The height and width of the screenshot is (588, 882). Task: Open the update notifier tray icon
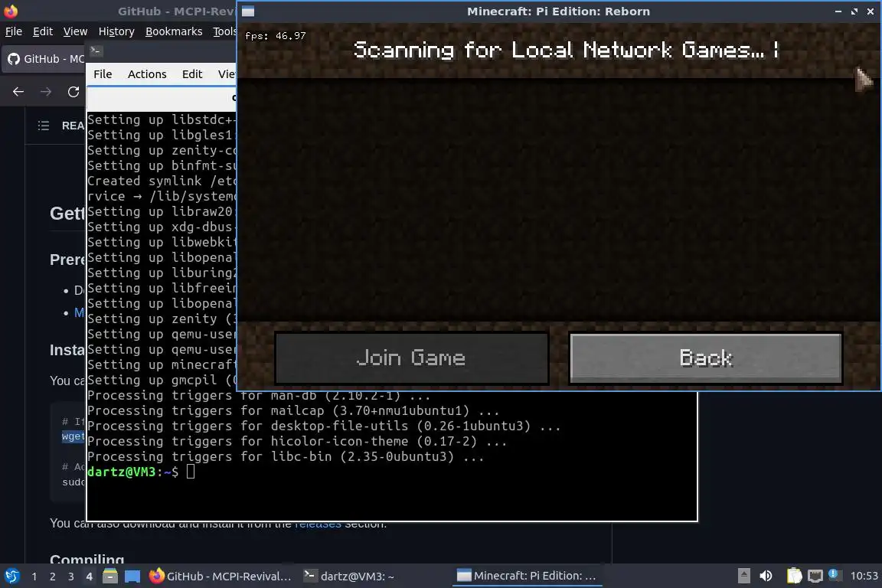pyautogui.click(x=835, y=575)
